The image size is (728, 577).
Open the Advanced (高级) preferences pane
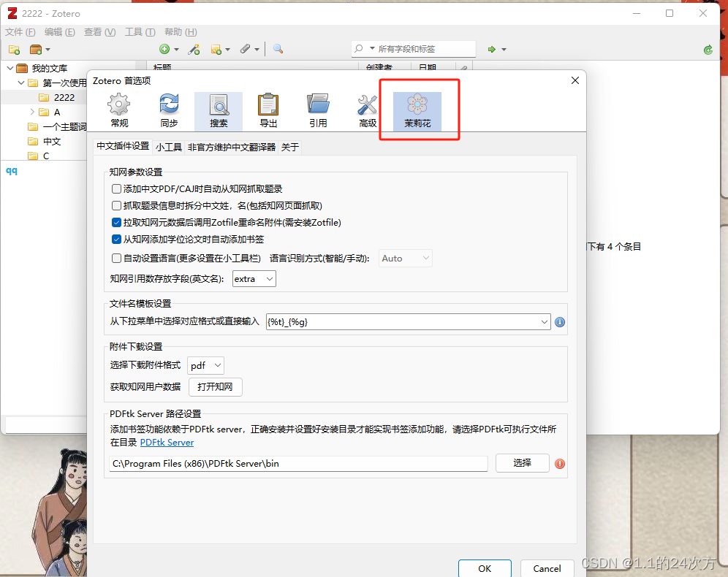click(x=367, y=110)
